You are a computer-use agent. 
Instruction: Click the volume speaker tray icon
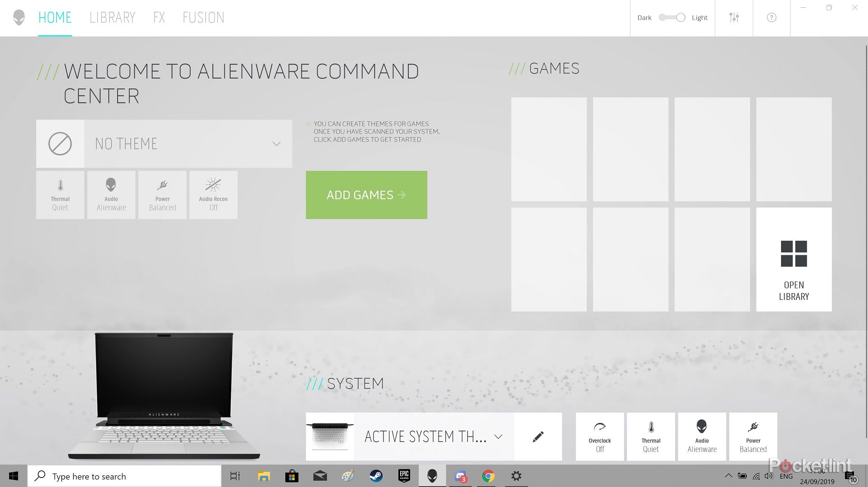[769, 476]
